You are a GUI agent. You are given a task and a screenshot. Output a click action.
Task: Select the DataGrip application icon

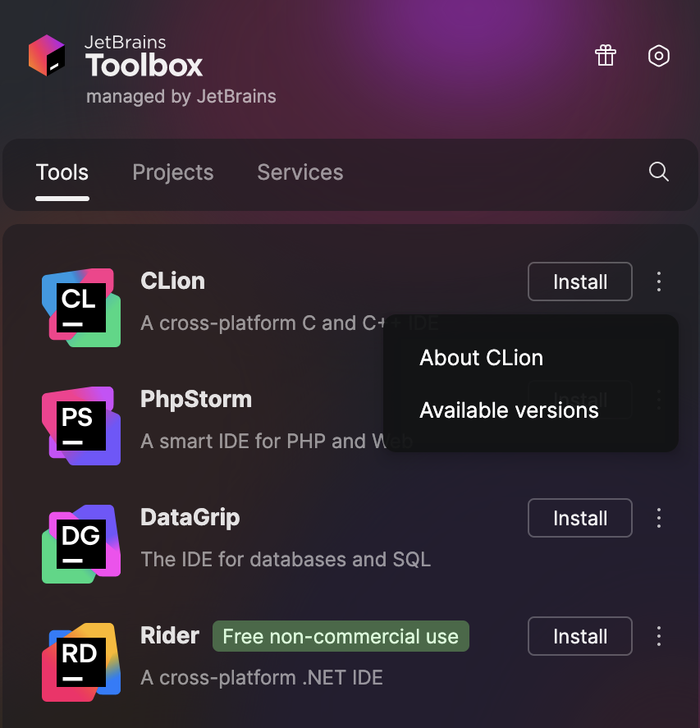coord(80,544)
